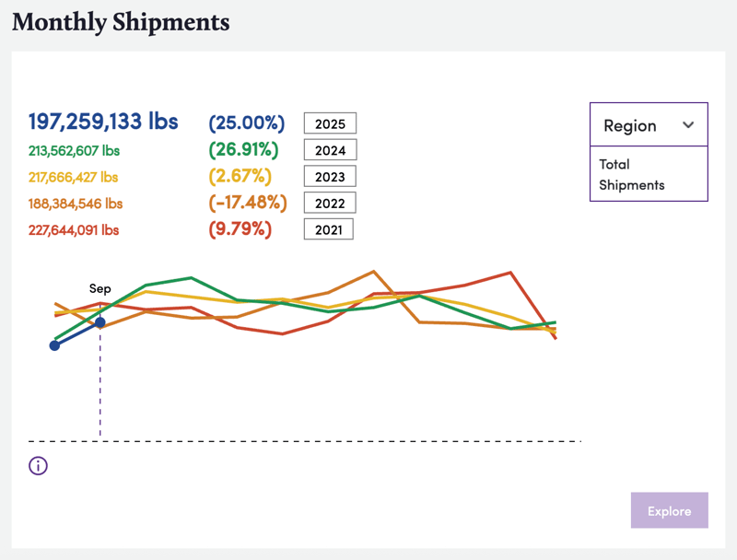Image resolution: width=737 pixels, height=560 pixels.
Task: Click the Sep label on chart
Action: click(99, 288)
